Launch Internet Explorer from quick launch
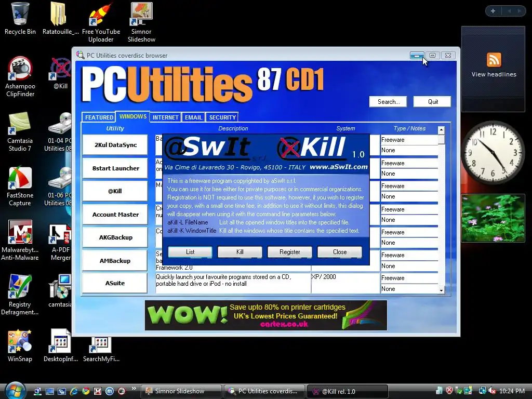532x399 pixels. pyautogui.click(x=74, y=391)
